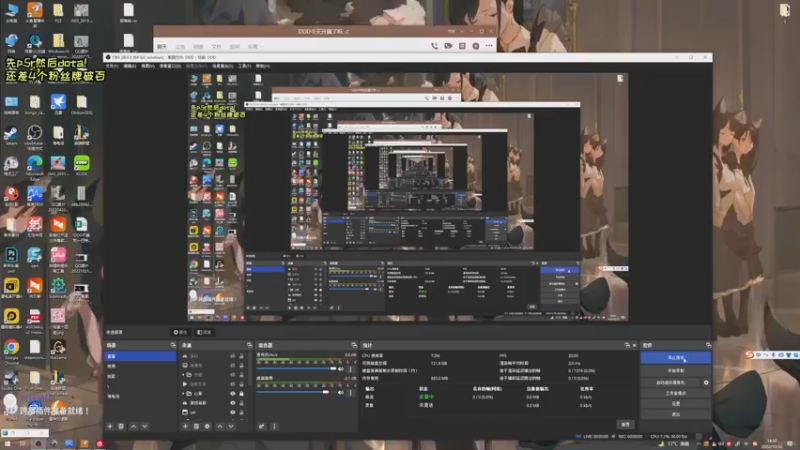The width and height of the screenshot is (800, 450).
Task: Toggle the lock on the media source row
Action: (x=241, y=384)
